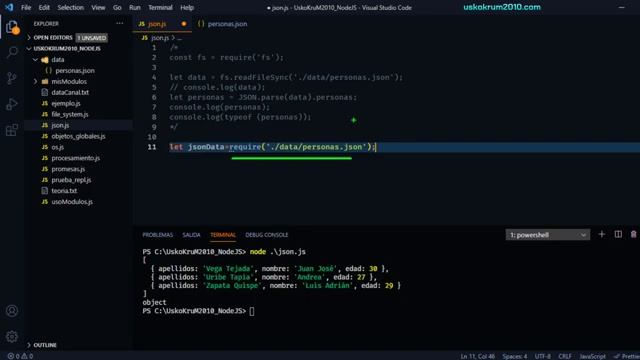Image resolution: width=640 pixels, height=360 pixels.
Task: Open the Source Control view icon
Action: [x=12, y=78]
